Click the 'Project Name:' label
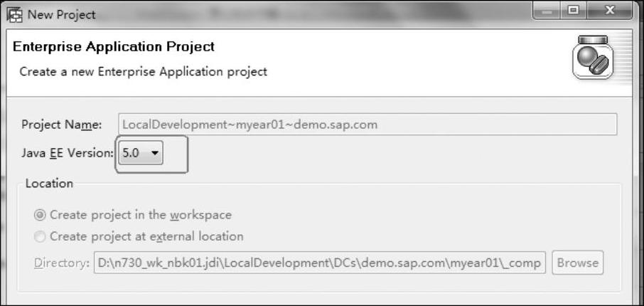This screenshot has height=306, width=644. tap(62, 125)
